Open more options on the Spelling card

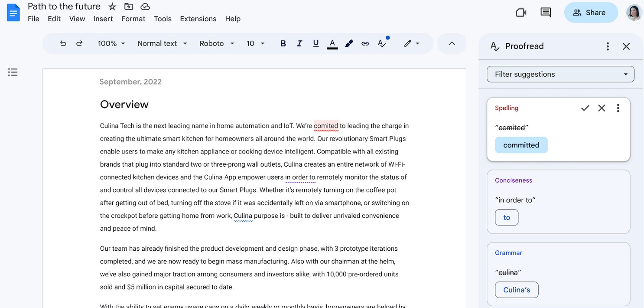(618, 108)
